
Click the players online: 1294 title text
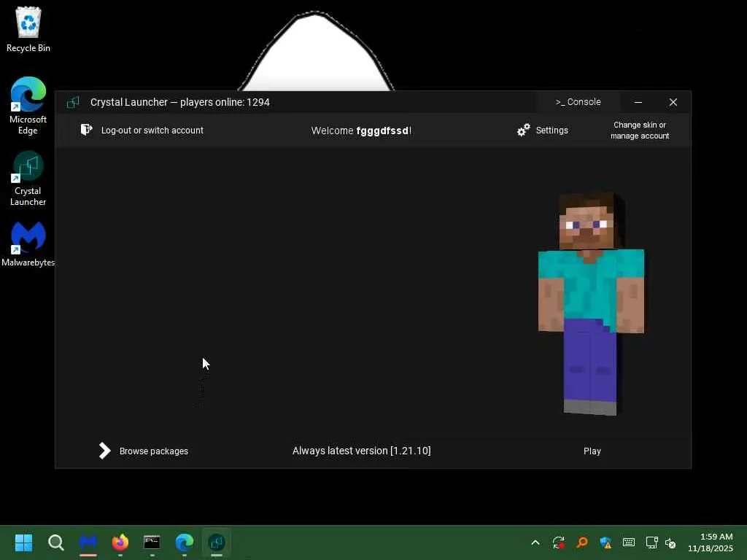pyautogui.click(x=225, y=102)
